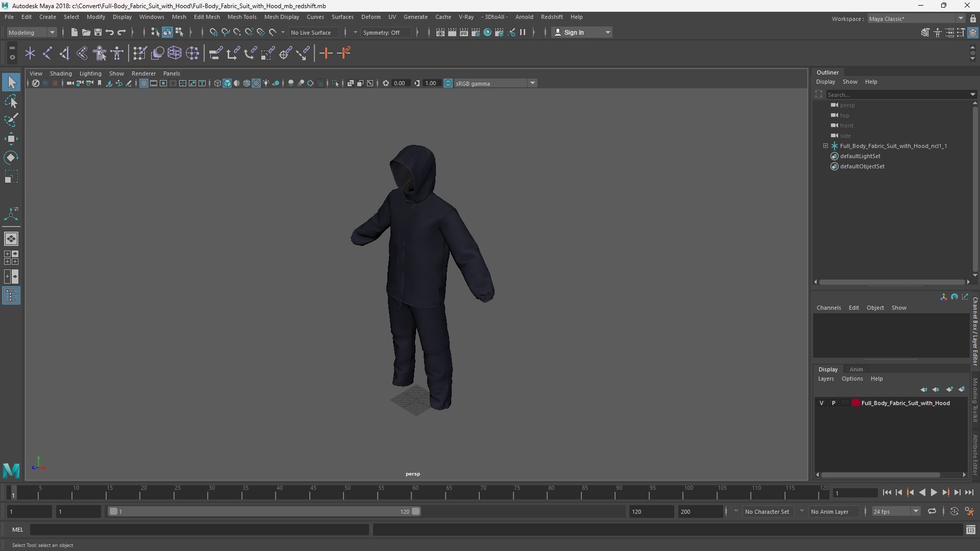
Task: Toggle the viewport grid icon
Action: pyautogui.click(x=144, y=83)
